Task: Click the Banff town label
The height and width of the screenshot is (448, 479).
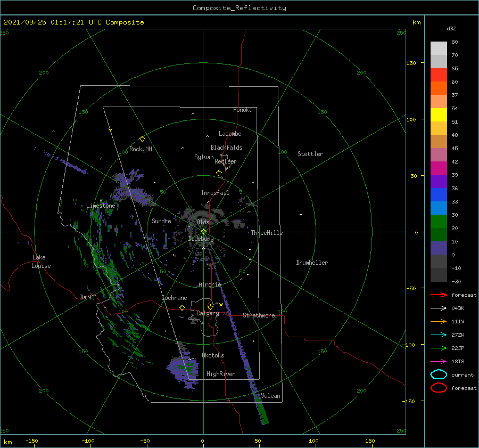Action: pyautogui.click(x=88, y=297)
